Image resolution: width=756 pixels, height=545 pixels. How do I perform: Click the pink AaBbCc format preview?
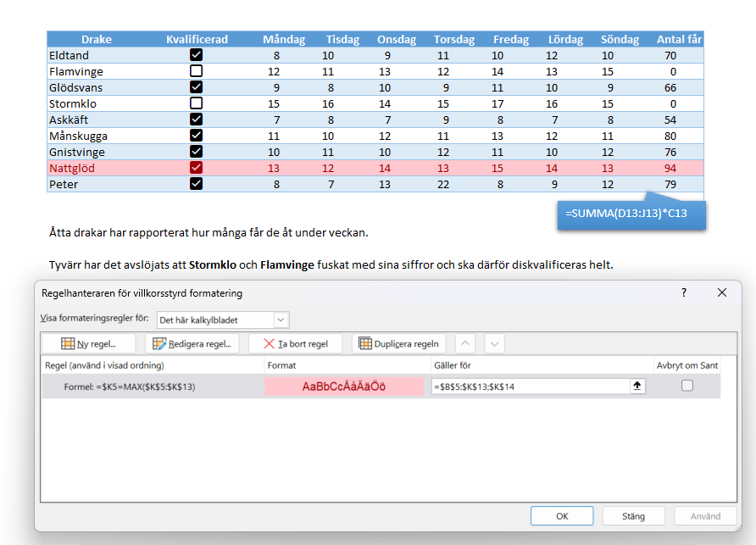[x=344, y=387]
